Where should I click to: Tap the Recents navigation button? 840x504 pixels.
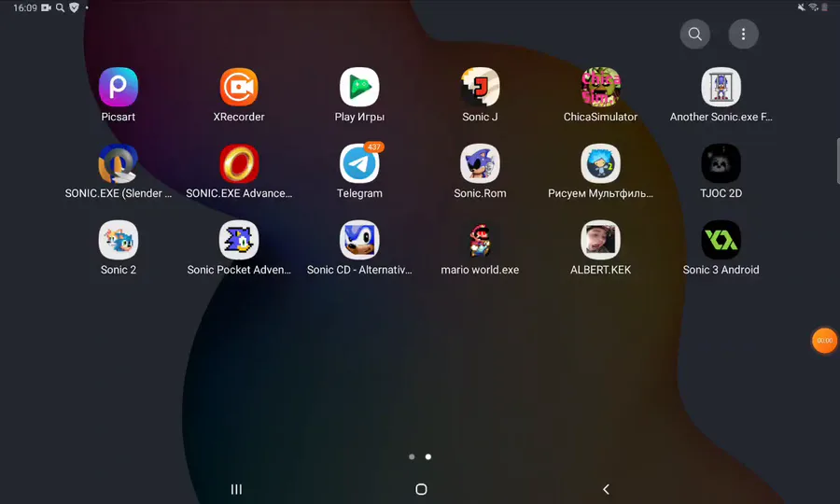tap(236, 489)
